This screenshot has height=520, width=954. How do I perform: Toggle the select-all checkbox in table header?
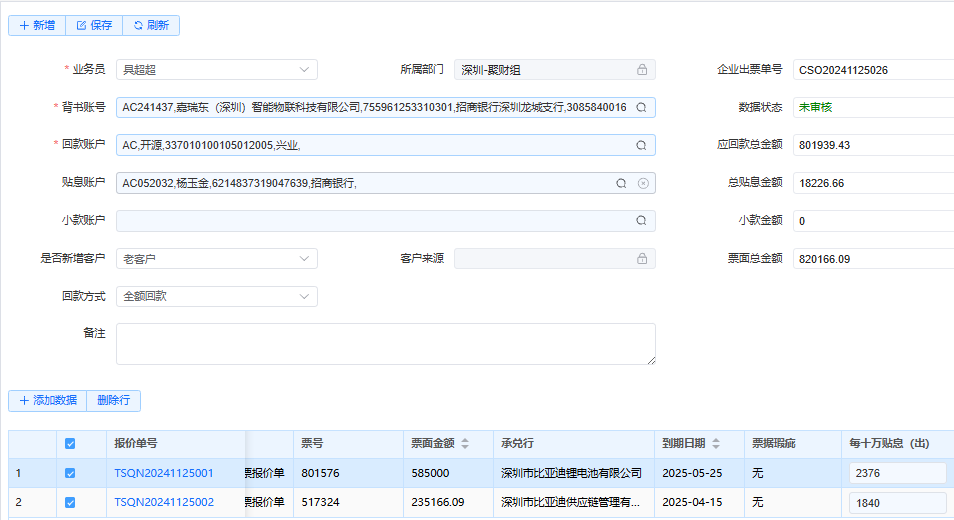(x=70, y=444)
